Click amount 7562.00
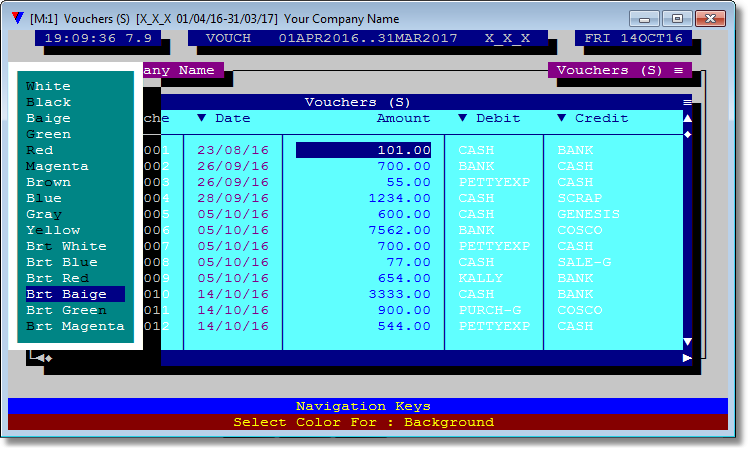The width and height of the screenshot is (748, 450). coord(399,230)
